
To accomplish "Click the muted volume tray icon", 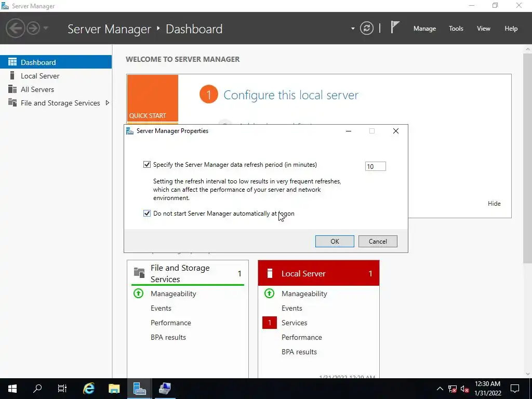I will pos(465,389).
